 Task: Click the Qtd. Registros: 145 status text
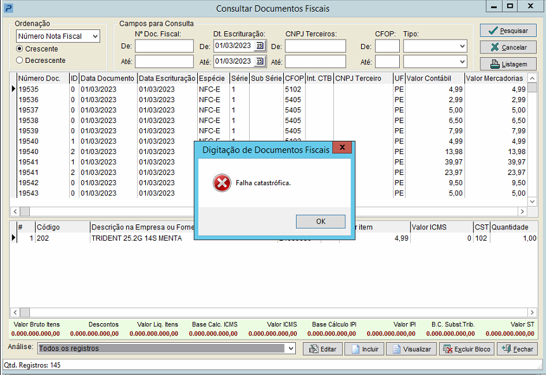(x=32, y=365)
